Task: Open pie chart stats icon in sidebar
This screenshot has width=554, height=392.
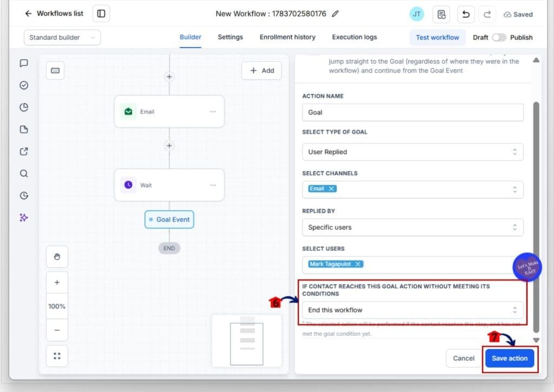Action: pyautogui.click(x=24, y=108)
